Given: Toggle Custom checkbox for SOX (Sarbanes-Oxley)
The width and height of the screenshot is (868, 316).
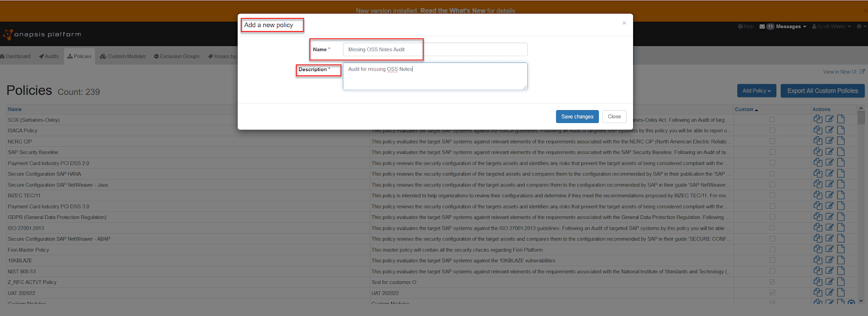Looking at the screenshot, I should pyautogui.click(x=772, y=120).
